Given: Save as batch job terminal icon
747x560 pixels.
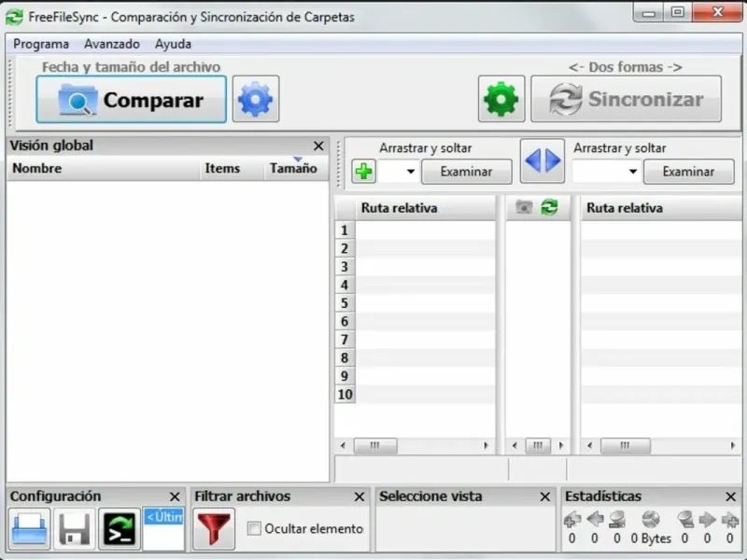Looking at the screenshot, I should click(120, 529).
